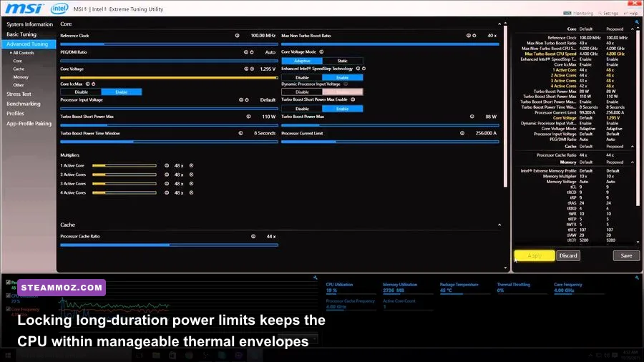This screenshot has height=362, width=644.
Task: Reset the PEG/DMI Ratio value
Action: [x=252, y=52]
